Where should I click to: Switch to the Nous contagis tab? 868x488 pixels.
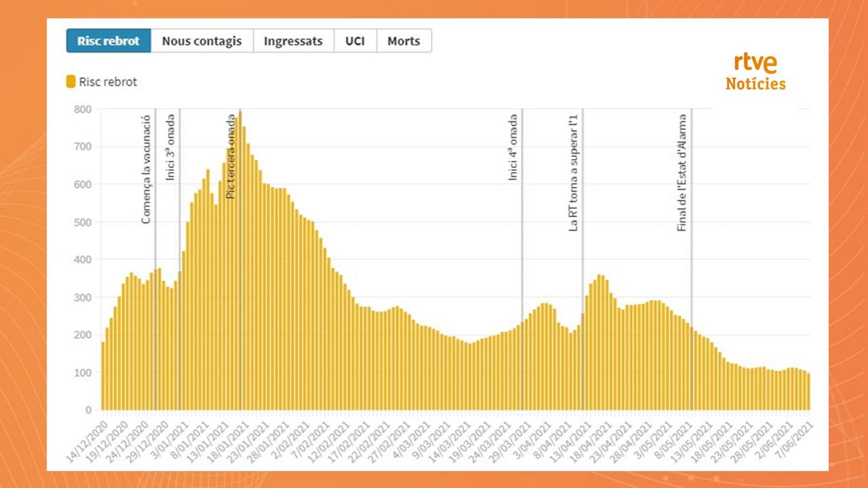coord(202,41)
